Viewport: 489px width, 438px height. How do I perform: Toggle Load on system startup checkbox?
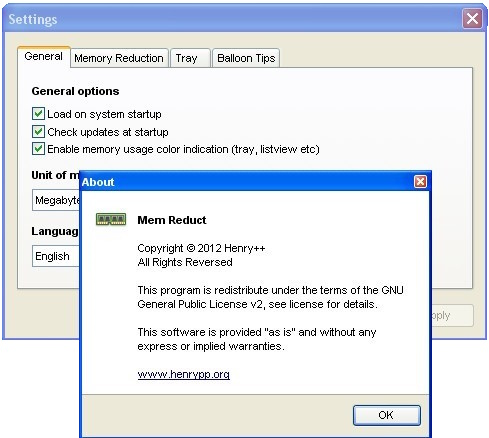pos(38,114)
